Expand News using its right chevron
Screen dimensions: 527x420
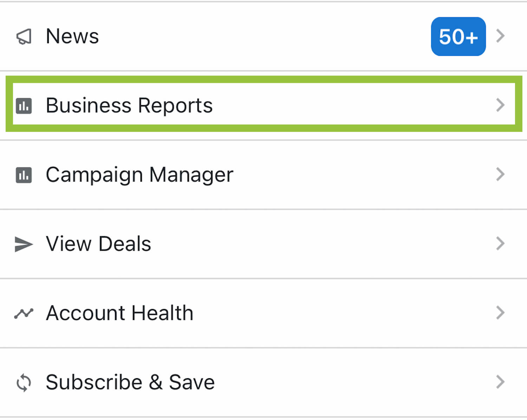pos(501,36)
